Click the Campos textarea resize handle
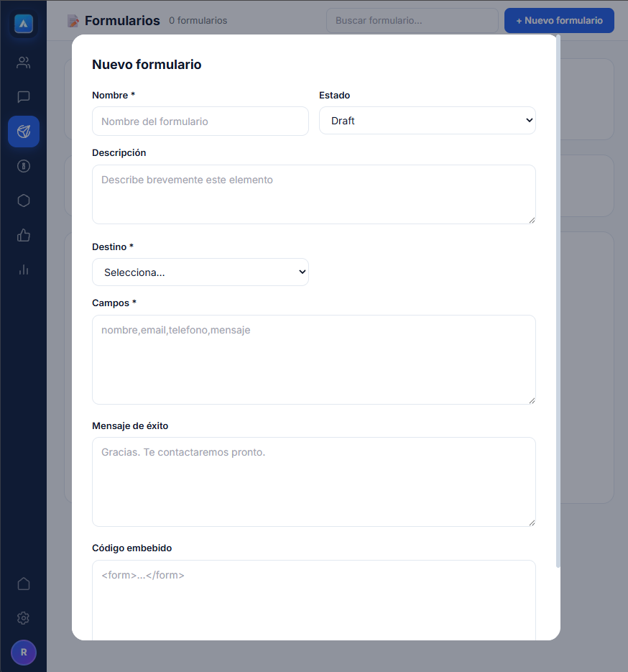Screen dimensions: 628x672 [x=532, y=401]
